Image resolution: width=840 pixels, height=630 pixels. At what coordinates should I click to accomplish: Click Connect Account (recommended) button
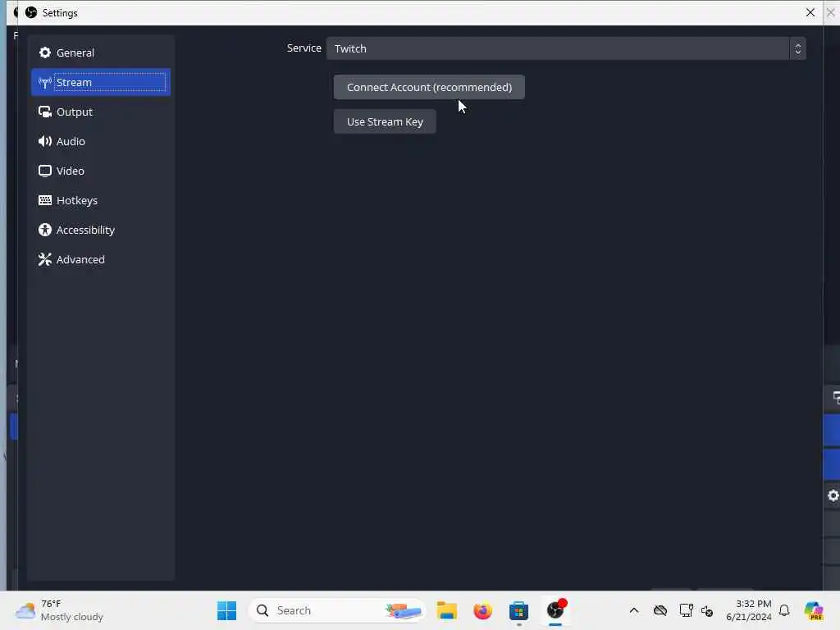[429, 87]
